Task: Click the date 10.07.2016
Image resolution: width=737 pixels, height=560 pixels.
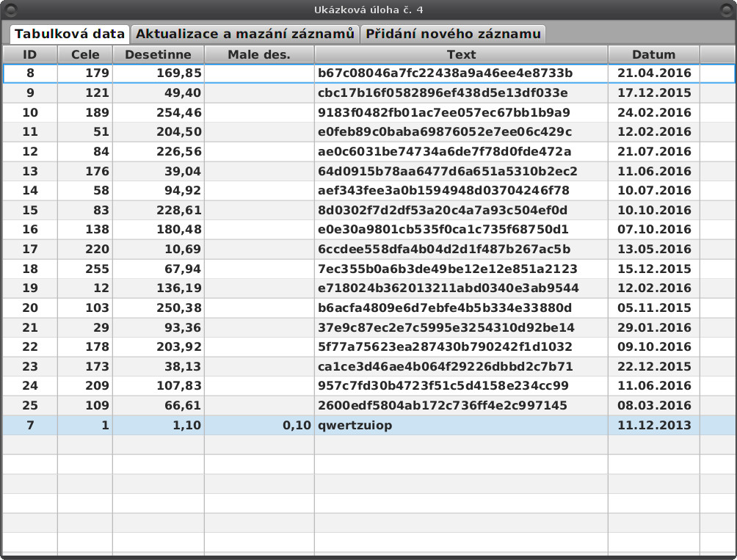Action: pyautogui.click(x=654, y=191)
